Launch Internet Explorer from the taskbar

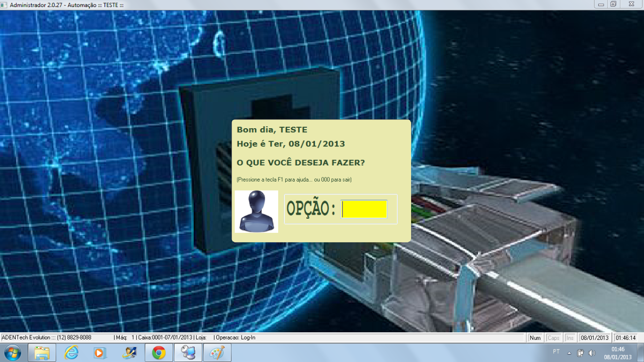(x=71, y=353)
